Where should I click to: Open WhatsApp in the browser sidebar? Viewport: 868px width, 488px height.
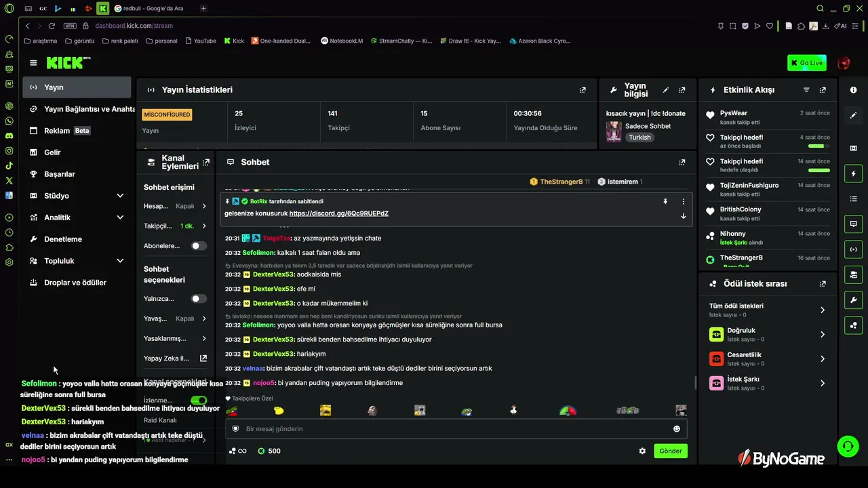click(x=9, y=121)
